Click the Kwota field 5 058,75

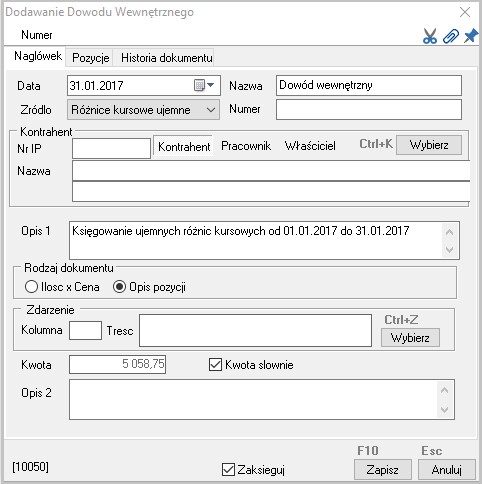(x=117, y=364)
